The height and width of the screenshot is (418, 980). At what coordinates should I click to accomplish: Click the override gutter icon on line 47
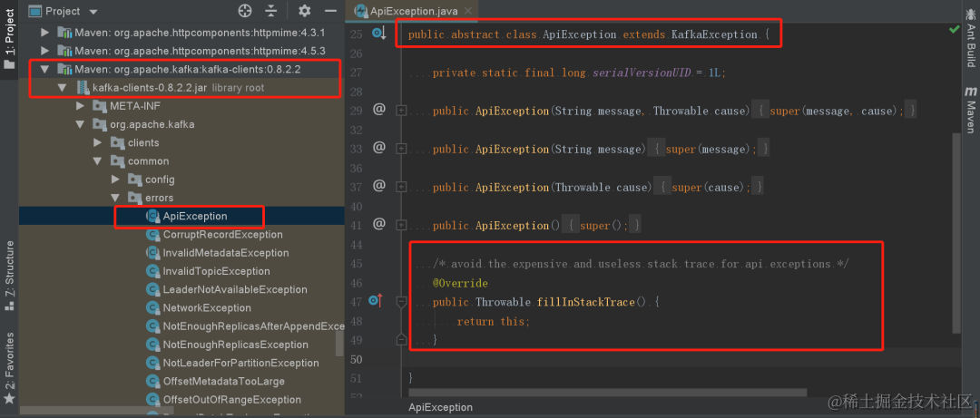coord(376,301)
